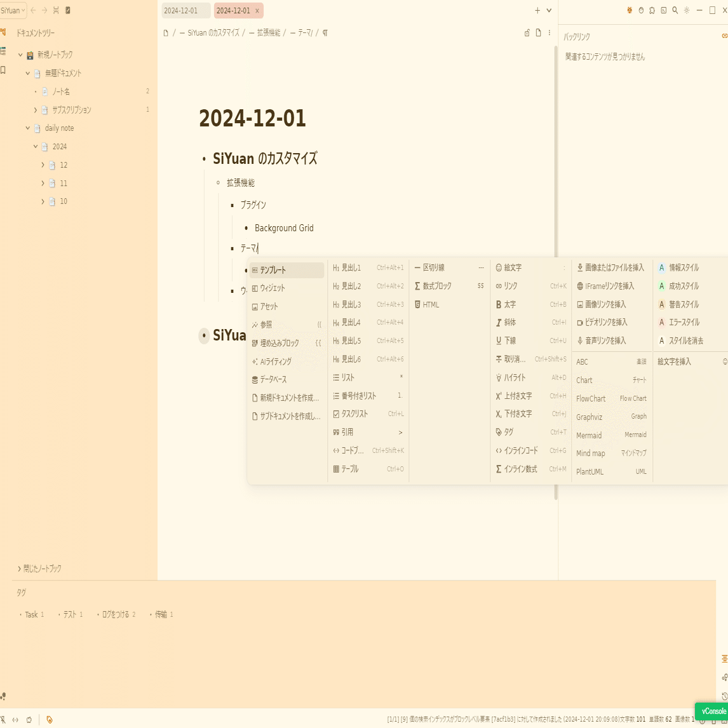This screenshot has width=728, height=728.
Task: Click SiYuan のカスタマイズ breadcrumb
Action: (213, 32)
